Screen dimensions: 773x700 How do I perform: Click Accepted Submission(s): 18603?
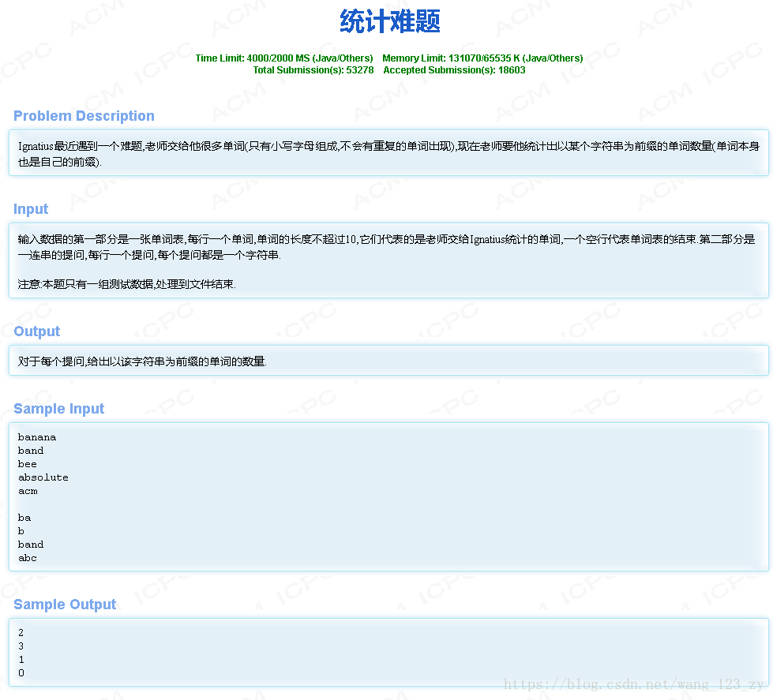pos(454,70)
